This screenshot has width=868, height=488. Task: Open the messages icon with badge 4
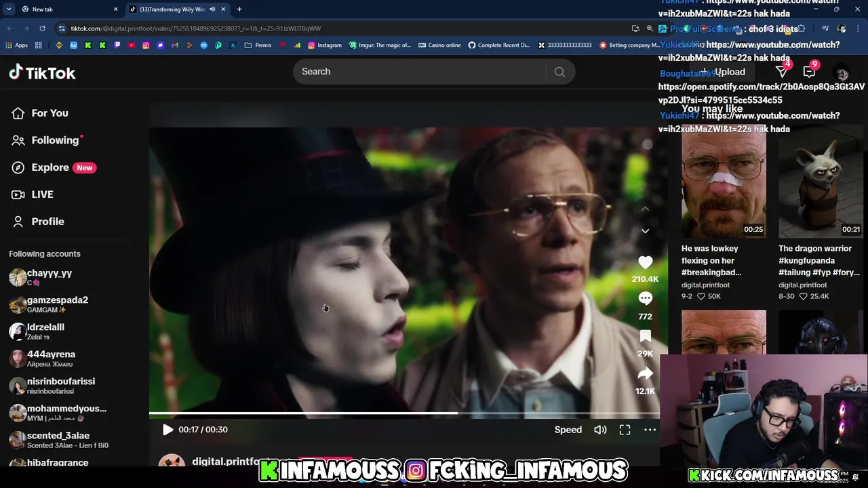(781, 72)
